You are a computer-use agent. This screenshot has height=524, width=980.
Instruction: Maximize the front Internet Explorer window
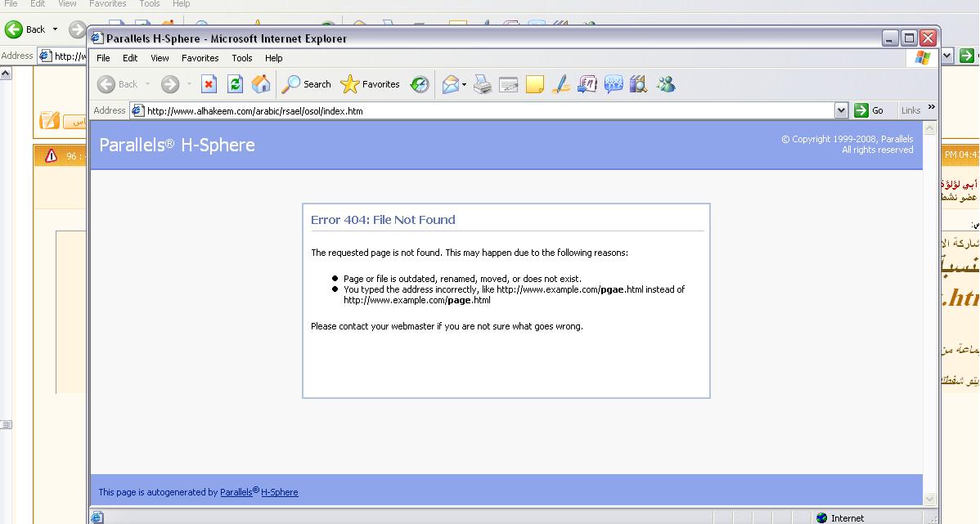click(x=909, y=38)
